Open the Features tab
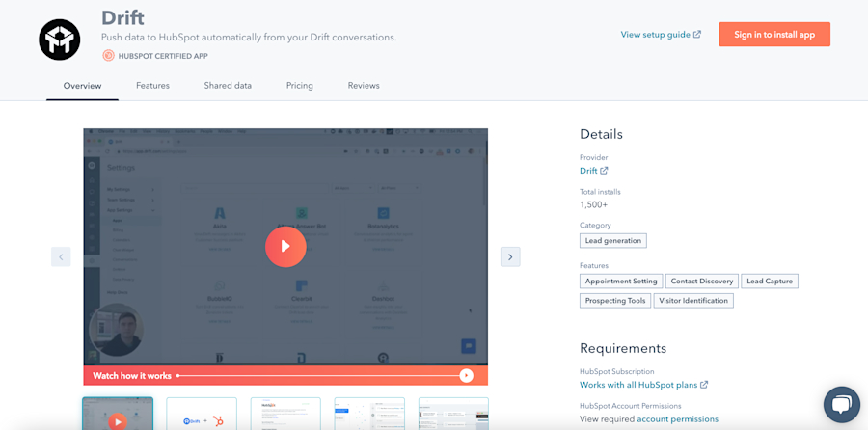The image size is (868, 430). click(x=152, y=86)
